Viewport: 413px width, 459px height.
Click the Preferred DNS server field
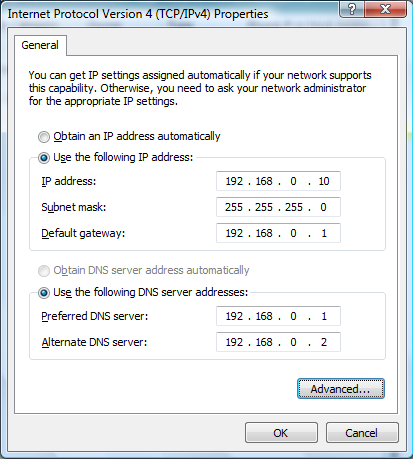[278, 316]
